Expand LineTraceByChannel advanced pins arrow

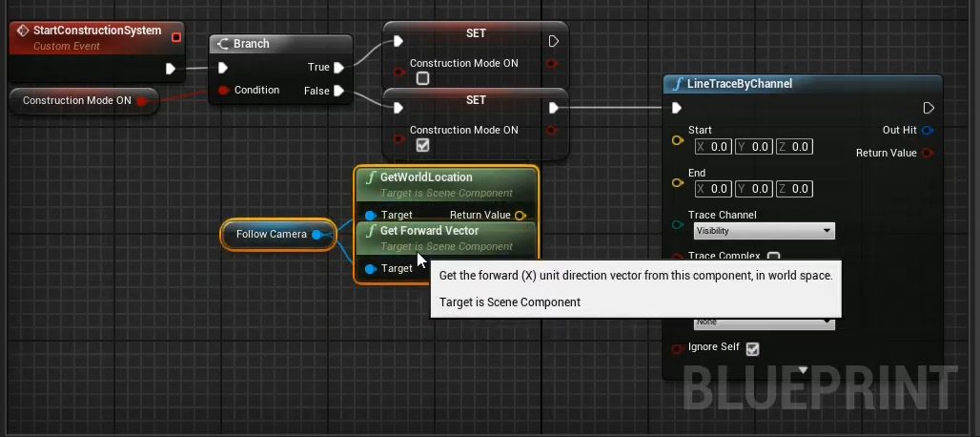pos(803,370)
